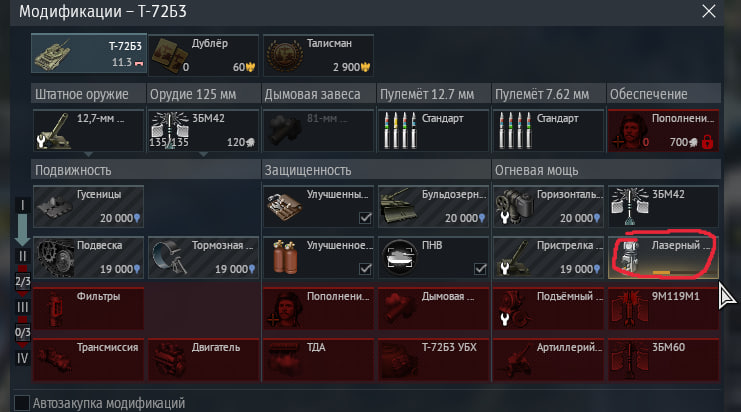This screenshot has height=412, width=741.
Task: Buy Пополнение crew replenishment for 700
Action: click(663, 130)
